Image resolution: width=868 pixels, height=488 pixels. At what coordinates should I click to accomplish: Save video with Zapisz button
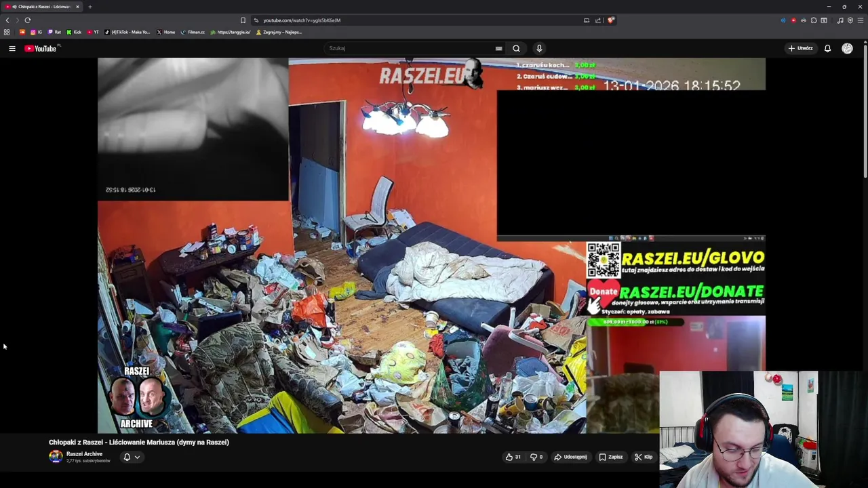[x=610, y=457]
